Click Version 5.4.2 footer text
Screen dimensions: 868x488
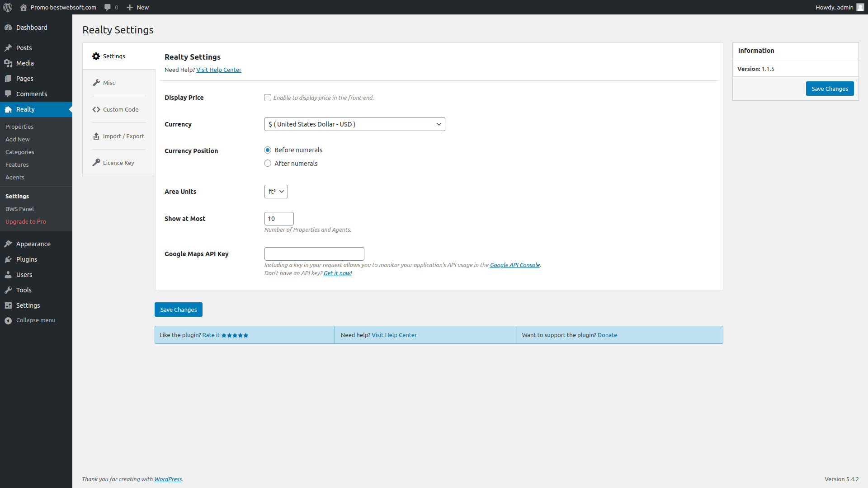pos(841,479)
